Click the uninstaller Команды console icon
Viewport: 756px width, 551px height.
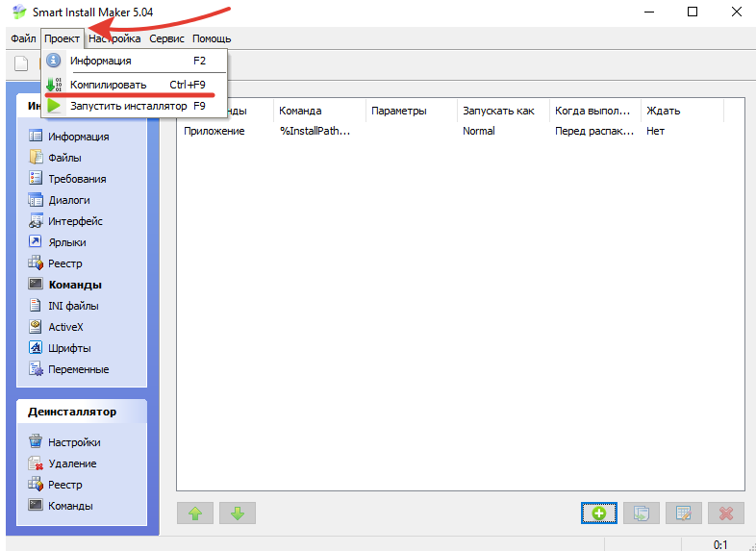[x=36, y=505]
